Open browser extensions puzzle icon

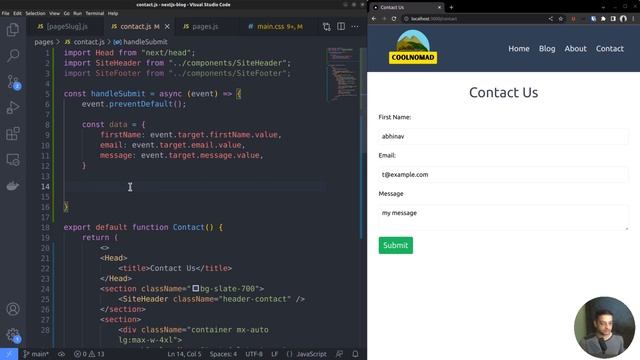603,19
